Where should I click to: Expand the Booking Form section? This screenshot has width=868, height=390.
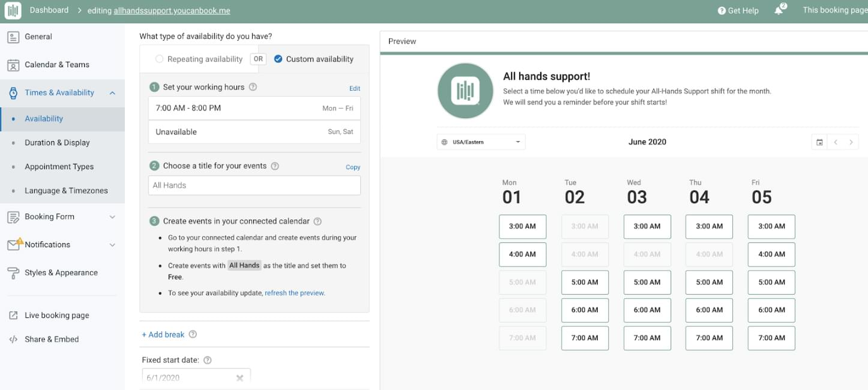click(x=112, y=217)
